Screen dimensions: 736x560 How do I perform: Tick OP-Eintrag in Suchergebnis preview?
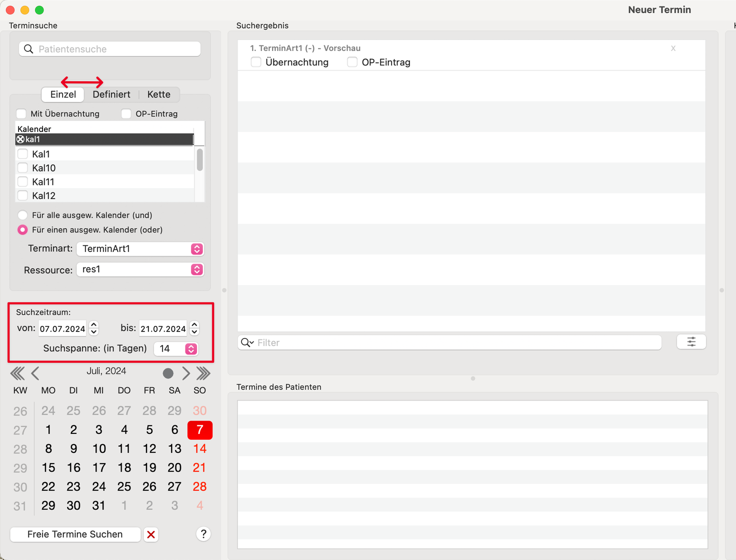(x=352, y=62)
